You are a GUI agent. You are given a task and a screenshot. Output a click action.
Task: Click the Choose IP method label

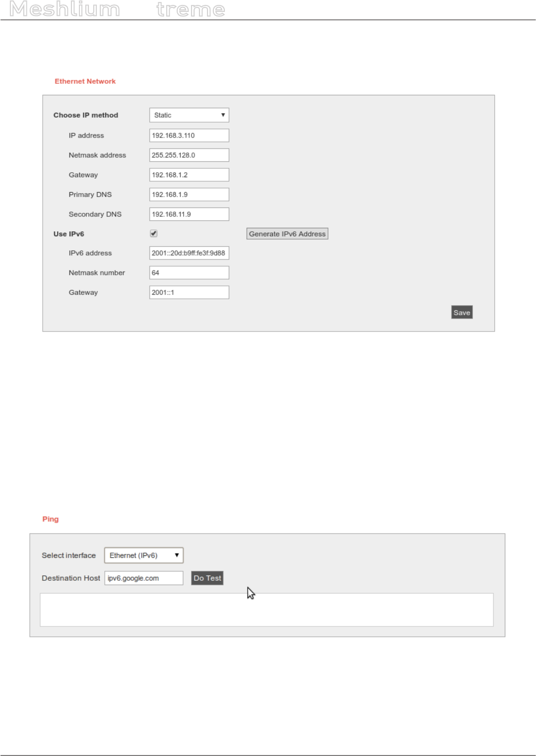[x=86, y=115]
